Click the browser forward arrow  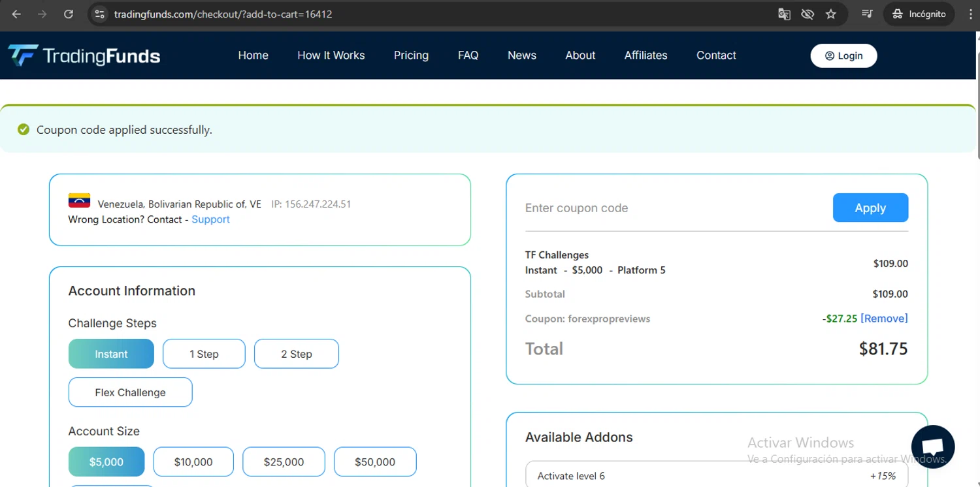tap(42, 14)
